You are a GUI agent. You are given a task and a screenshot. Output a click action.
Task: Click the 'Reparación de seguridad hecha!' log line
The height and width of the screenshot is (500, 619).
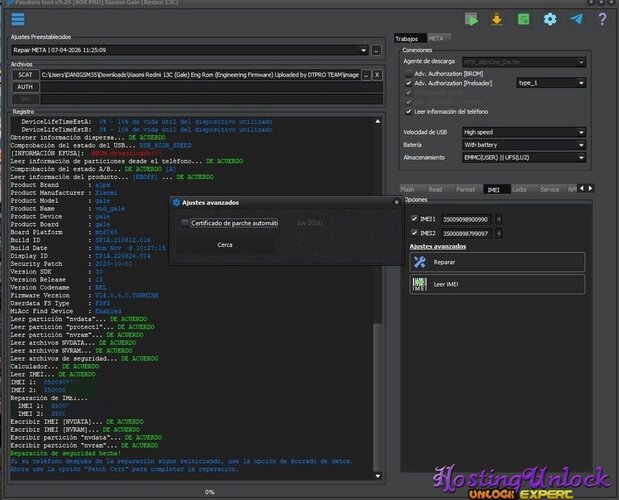(x=66, y=453)
